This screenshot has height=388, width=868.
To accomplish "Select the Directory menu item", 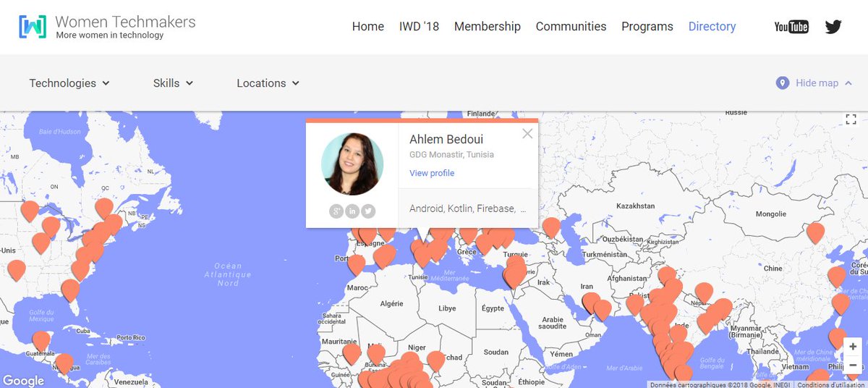I will point(712,27).
